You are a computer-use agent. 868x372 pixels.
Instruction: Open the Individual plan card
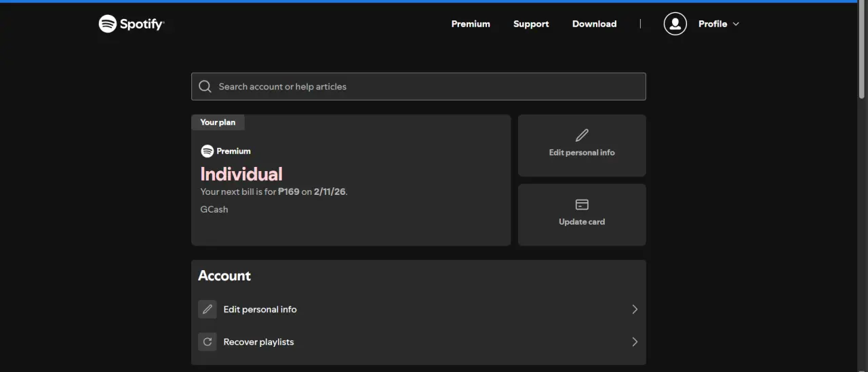pos(351,180)
